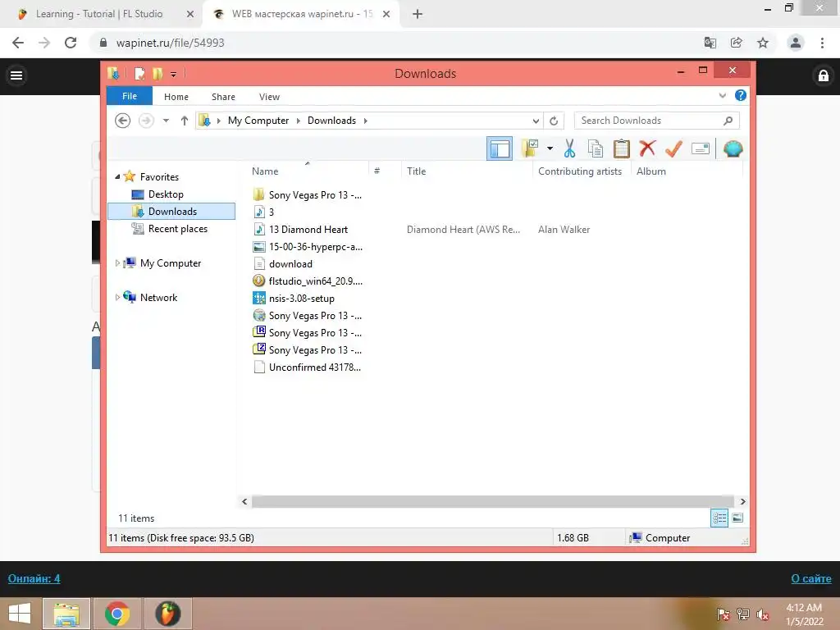Screen dimensions: 840x630
Task: Switch to Large icons view button
Action: (x=737, y=518)
